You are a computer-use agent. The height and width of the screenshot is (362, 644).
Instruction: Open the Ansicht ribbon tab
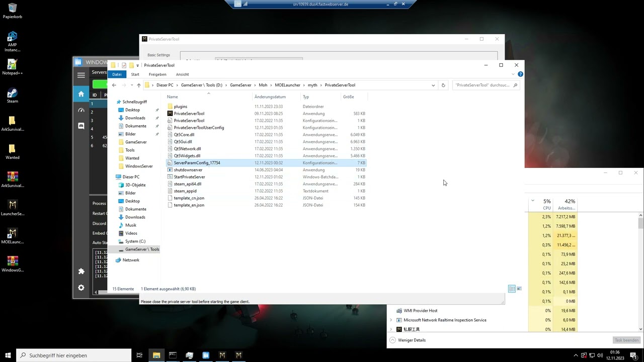tap(182, 74)
